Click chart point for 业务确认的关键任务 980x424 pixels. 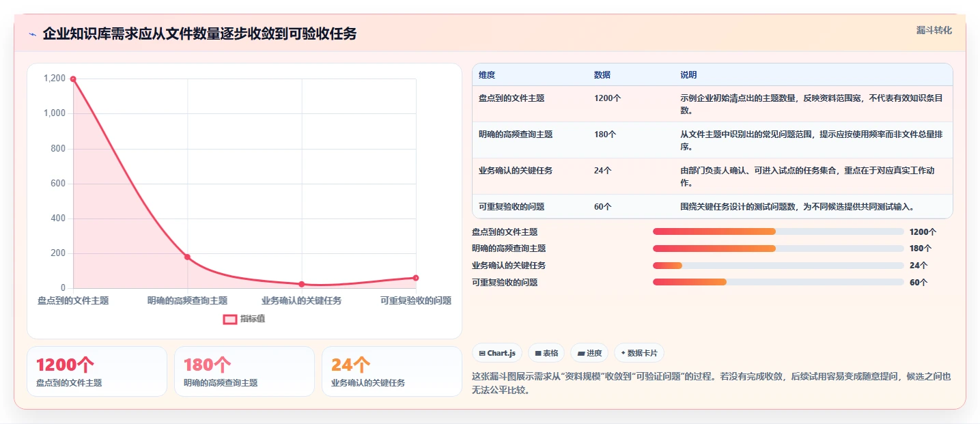point(302,284)
